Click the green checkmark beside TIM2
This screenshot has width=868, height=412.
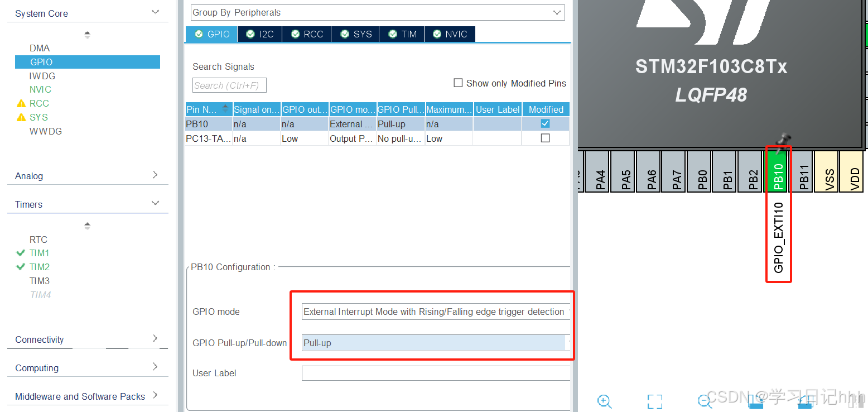(x=21, y=267)
